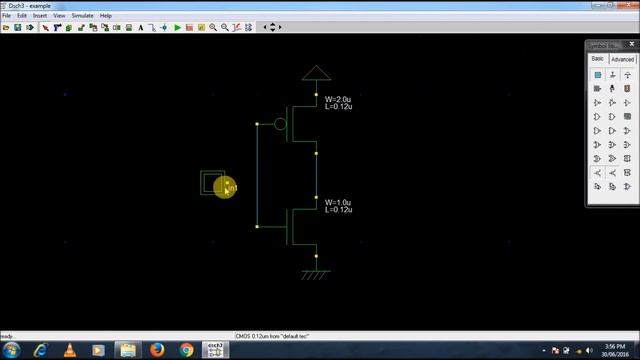
Task: Pick the light output symbol in palette
Action: tap(612, 89)
